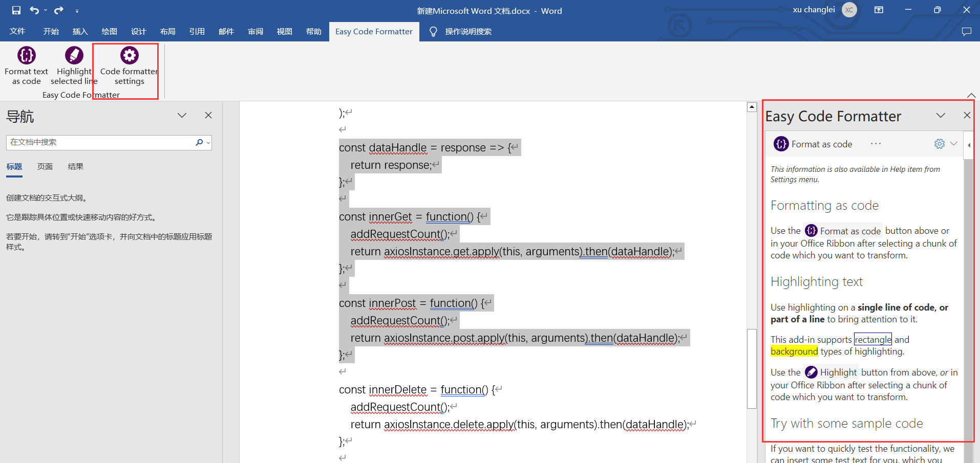This screenshot has width=980, height=463.
Task: Expand the dropdown next to gear icon
Action: click(953, 144)
